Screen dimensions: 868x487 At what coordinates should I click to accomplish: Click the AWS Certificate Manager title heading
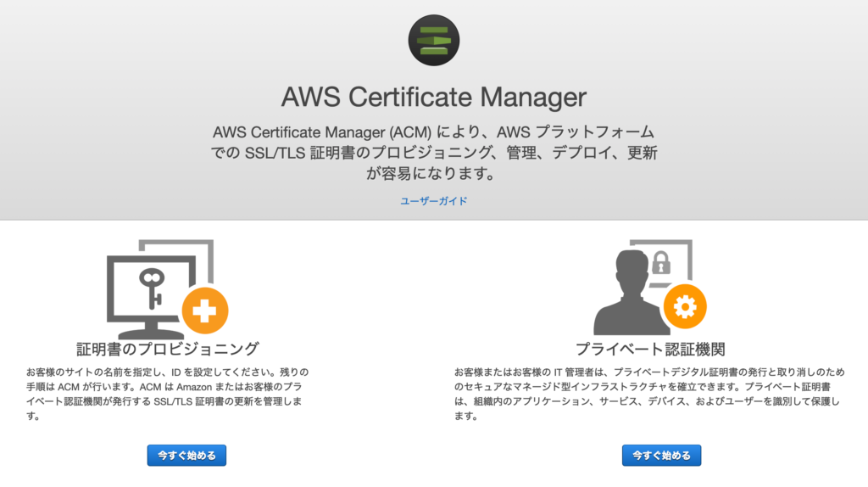coord(433,97)
